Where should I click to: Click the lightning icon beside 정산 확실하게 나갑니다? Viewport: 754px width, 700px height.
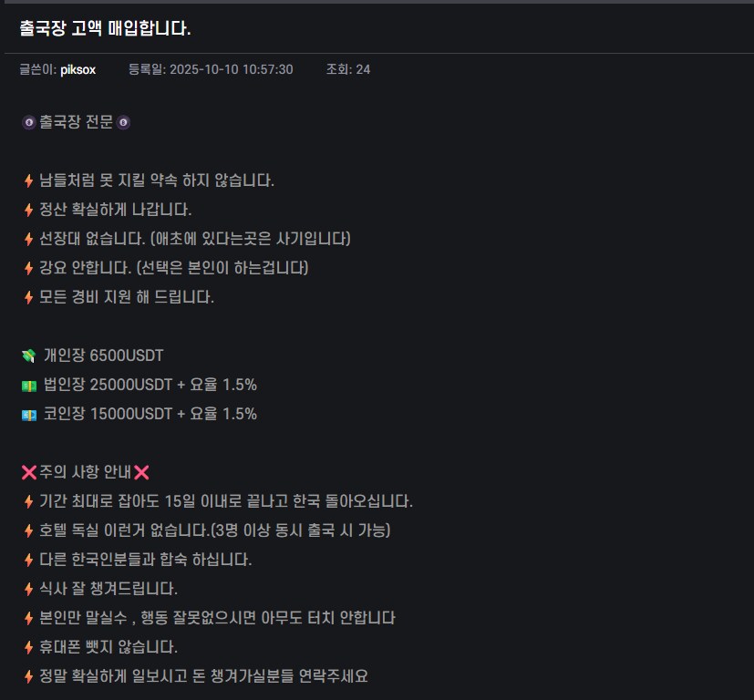[28, 210]
